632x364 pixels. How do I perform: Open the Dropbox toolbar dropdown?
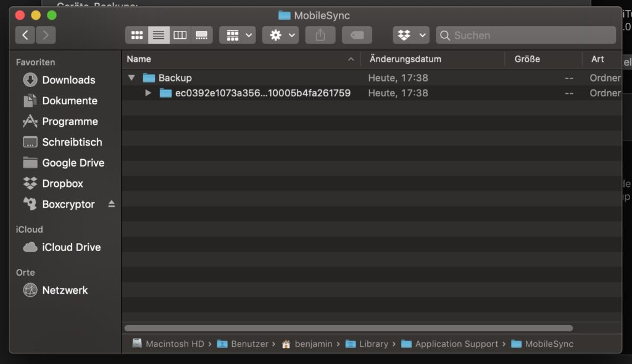411,35
